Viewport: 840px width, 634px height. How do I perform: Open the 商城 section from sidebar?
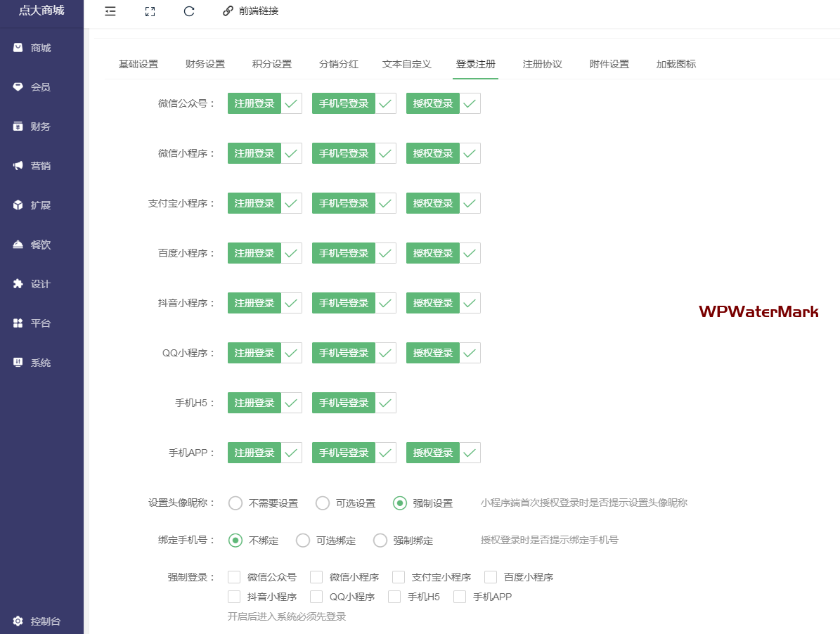click(41, 48)
